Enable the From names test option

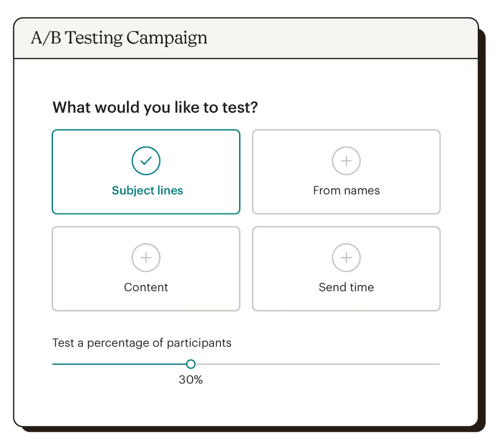[x=346, y=172]
